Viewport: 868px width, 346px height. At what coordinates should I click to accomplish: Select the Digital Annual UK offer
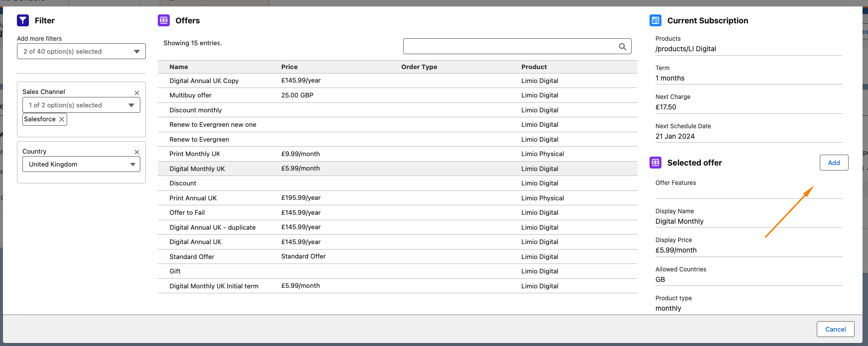(x=397, y=242)
